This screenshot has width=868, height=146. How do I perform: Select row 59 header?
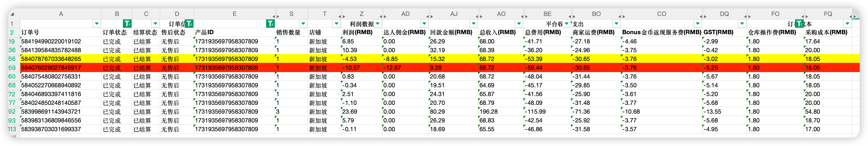12,68
